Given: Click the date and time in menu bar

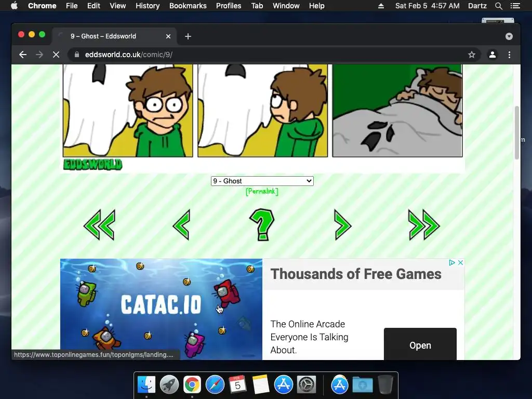Looking at the screenshot, I should click(x=427, y=6).
